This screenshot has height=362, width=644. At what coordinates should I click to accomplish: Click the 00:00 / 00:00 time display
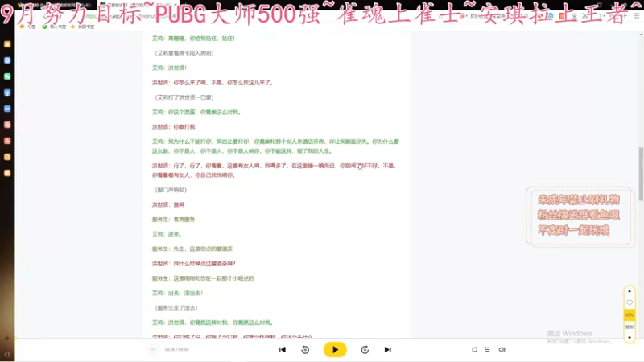click(176, 350)
